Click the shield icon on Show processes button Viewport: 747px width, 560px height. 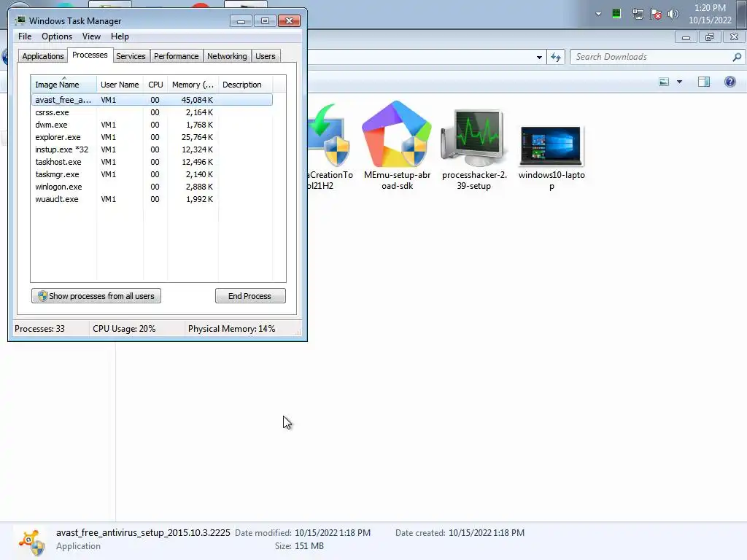(x=42, y=296)
